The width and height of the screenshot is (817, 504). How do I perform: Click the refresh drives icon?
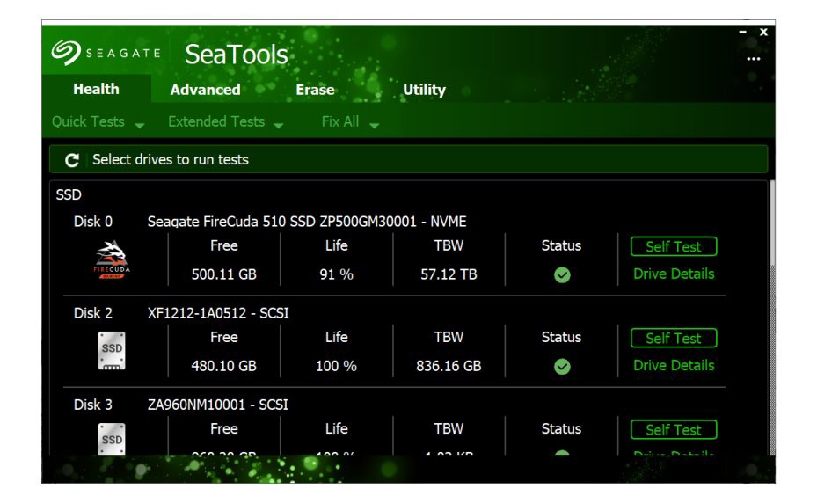pos(72,160)
